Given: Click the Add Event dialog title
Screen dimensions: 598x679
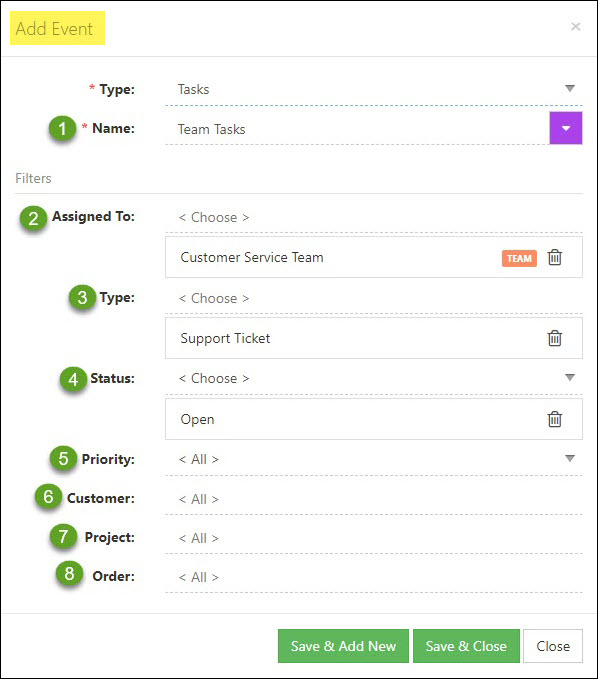Looking at the screenshot, I should pyautogui.click(x=54, y=29).
